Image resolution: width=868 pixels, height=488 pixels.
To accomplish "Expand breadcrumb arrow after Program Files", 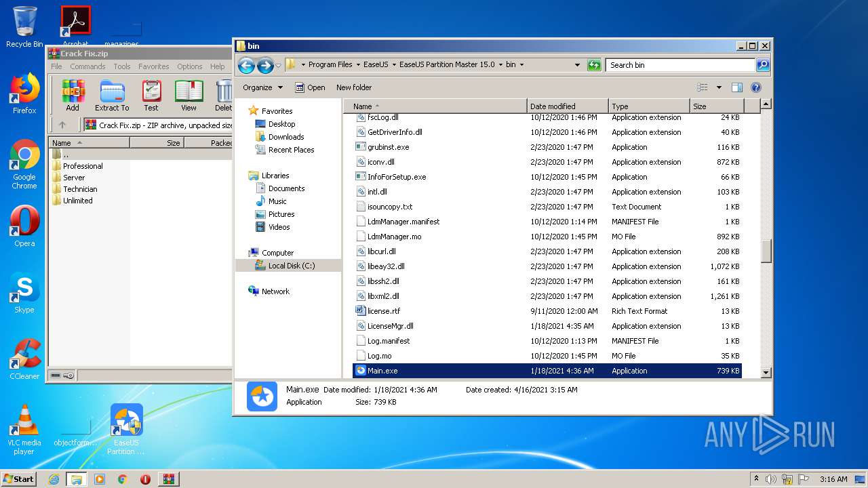I will 357,65.
